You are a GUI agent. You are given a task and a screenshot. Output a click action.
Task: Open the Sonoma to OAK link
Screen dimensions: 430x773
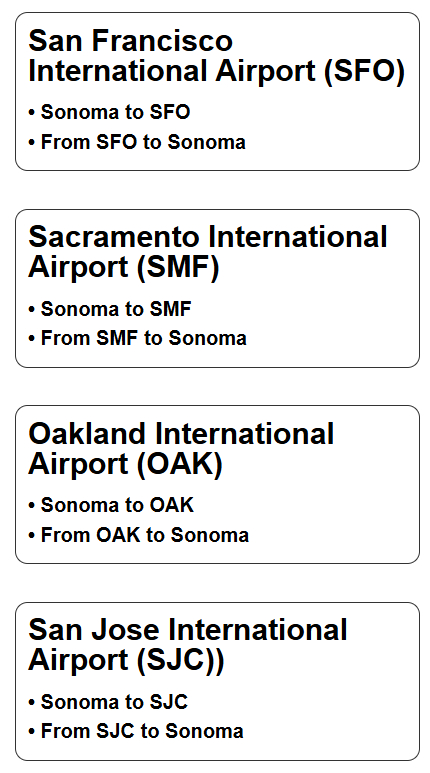click(117, 505)
